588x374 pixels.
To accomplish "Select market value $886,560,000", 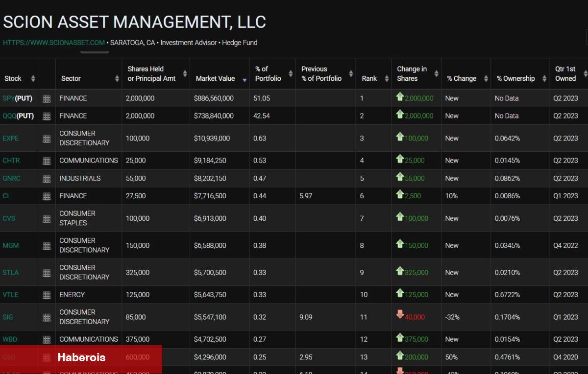I will tap(214, 98).
